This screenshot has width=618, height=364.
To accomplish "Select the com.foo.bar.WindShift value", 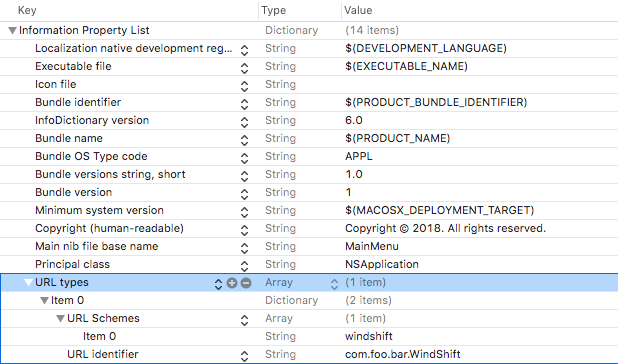I will pyautogui.click(x=402, y=354).
